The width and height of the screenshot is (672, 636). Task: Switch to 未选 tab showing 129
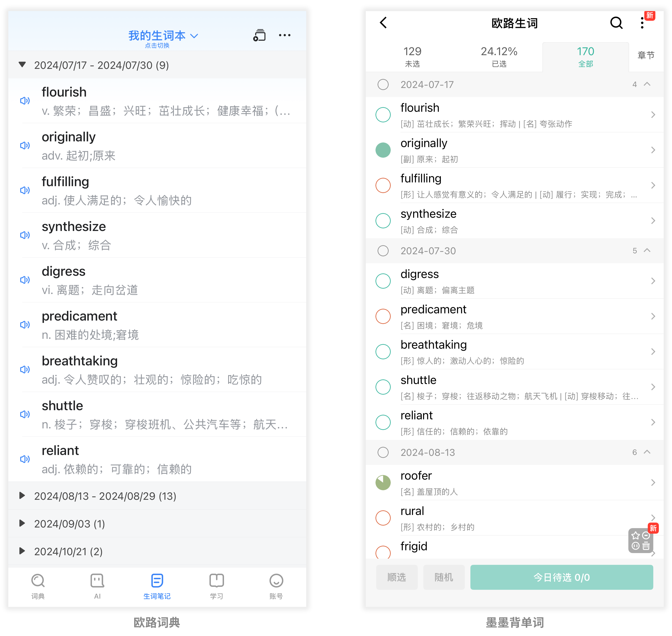pos(412,57)
